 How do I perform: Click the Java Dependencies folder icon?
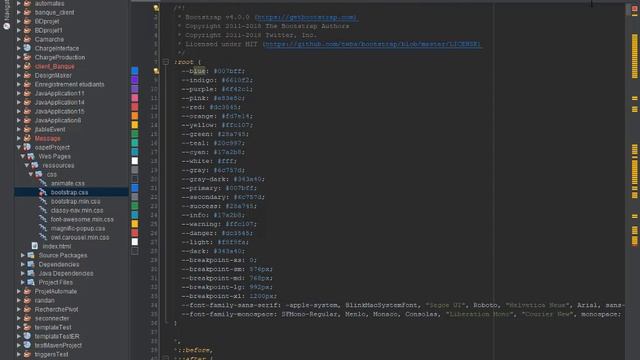click(31, 273)
